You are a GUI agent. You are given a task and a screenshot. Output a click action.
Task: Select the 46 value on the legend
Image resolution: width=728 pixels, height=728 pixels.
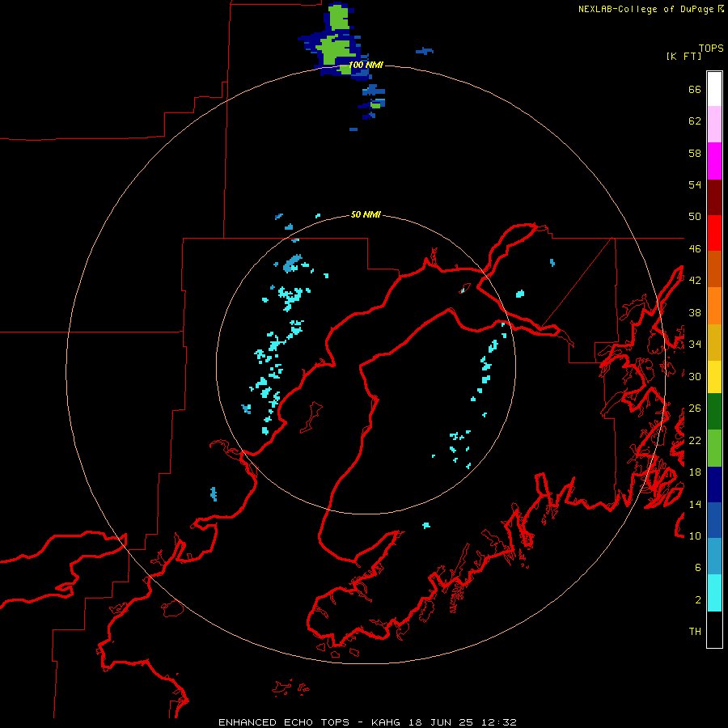[695, 249]
